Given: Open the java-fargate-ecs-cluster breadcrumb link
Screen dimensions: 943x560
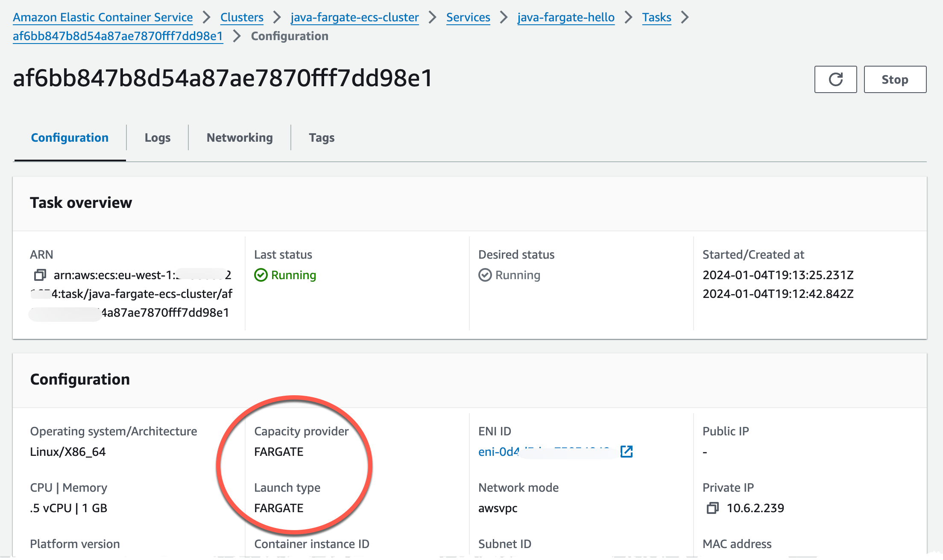Looking at the screenshot, I should point(354,17).
